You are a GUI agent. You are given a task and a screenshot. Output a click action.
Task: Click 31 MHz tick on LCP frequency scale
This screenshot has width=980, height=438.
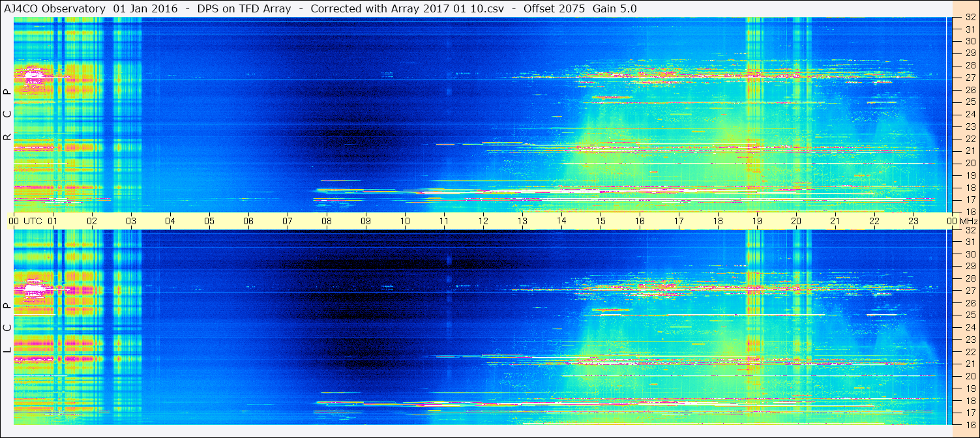(970, 242)
